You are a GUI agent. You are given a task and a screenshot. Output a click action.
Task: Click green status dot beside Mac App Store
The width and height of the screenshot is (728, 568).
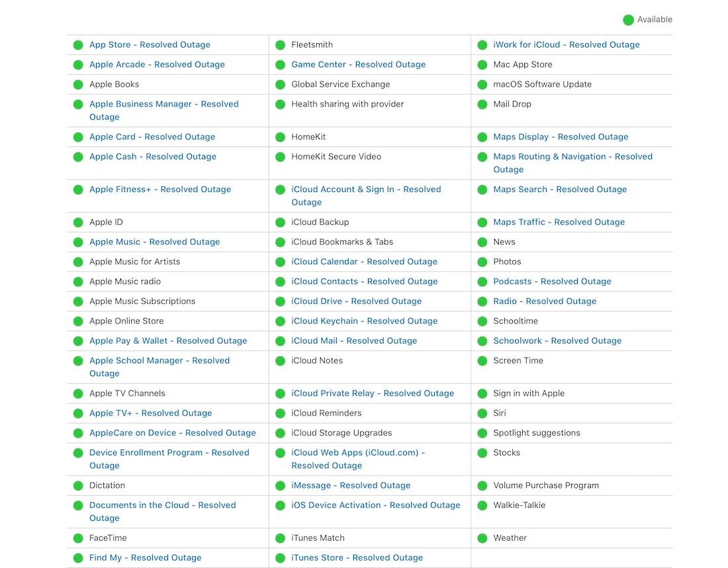[x=482, y=65]
